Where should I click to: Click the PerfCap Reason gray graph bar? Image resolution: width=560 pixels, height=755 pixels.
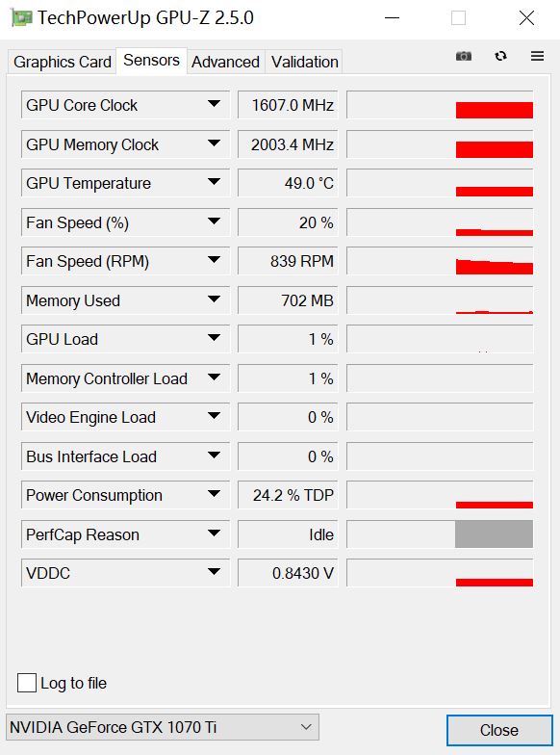click(x=495, y=534)
